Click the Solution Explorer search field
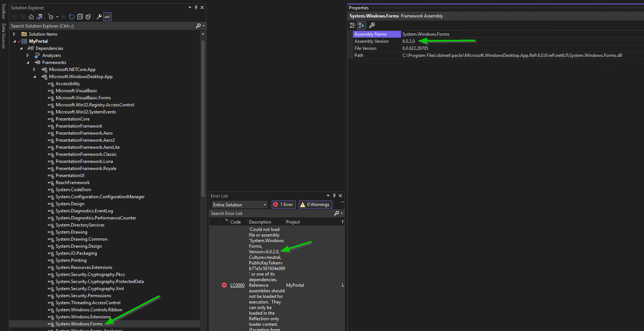Viewport: 644px width, 331px height. pyautogui.click(x=102, y=26)
